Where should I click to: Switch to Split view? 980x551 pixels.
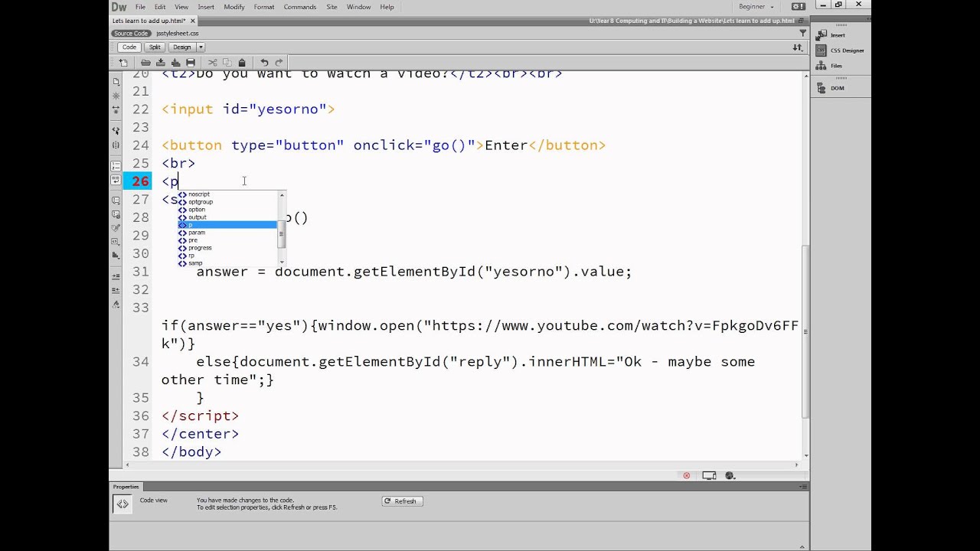(155, 47)
